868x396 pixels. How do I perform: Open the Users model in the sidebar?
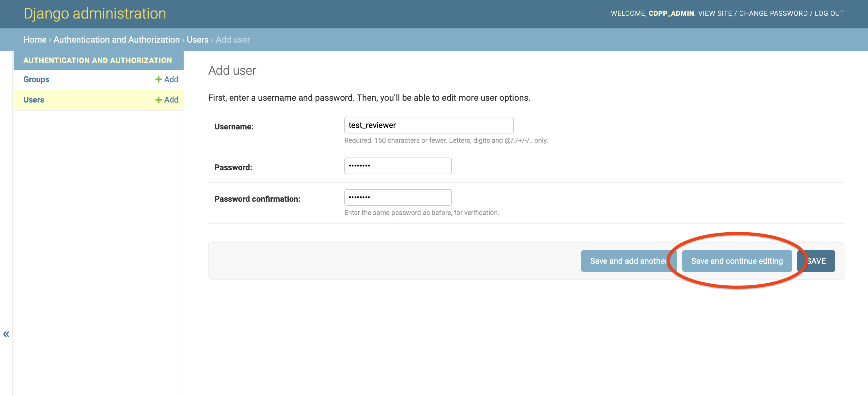(x=34, y=100)
